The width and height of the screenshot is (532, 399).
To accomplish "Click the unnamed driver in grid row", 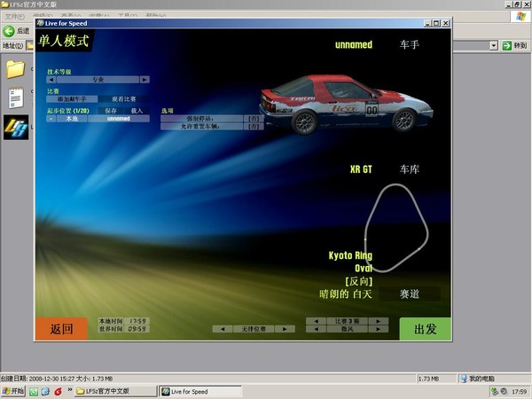I will (119, 119).
